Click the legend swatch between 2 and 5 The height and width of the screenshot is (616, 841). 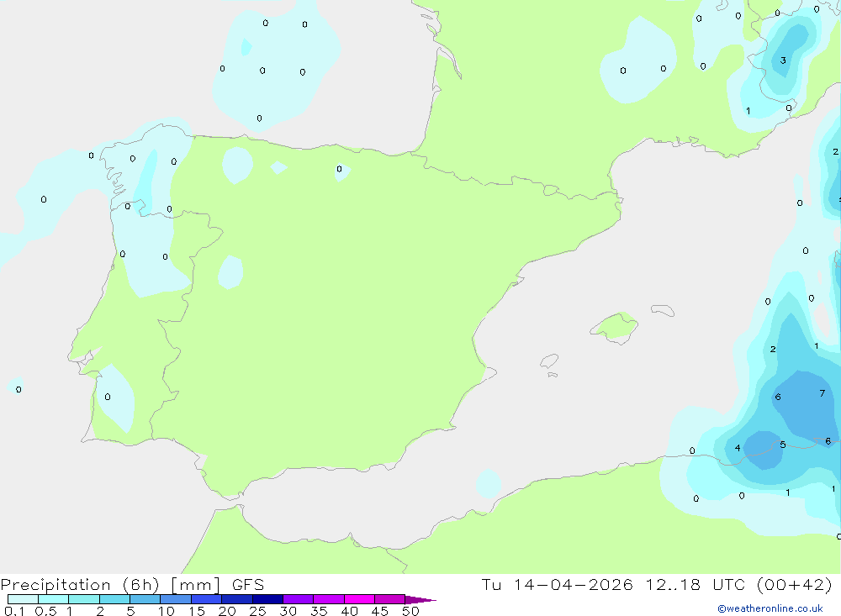click(114, 599)
